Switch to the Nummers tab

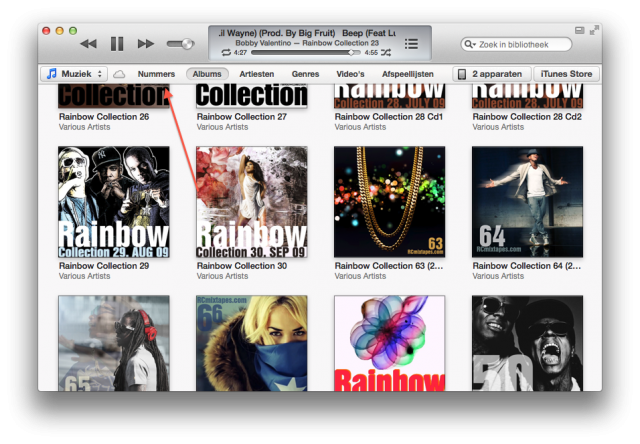click(x=156, y=74)
